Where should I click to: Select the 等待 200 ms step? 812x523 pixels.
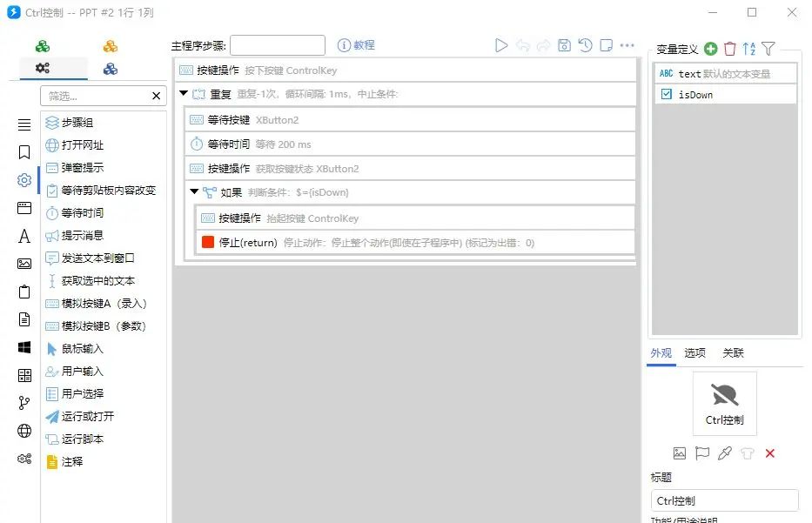[411, 144]
